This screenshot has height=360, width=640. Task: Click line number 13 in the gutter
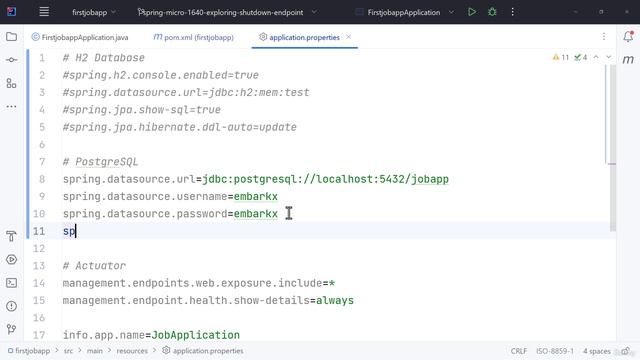[39, 266]
